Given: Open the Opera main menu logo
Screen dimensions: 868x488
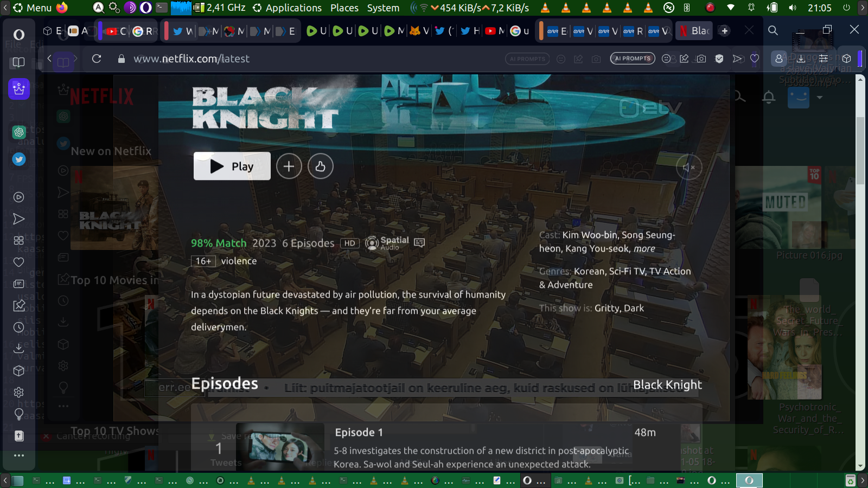Looking at the screenshot, I should tap(19, 35).
